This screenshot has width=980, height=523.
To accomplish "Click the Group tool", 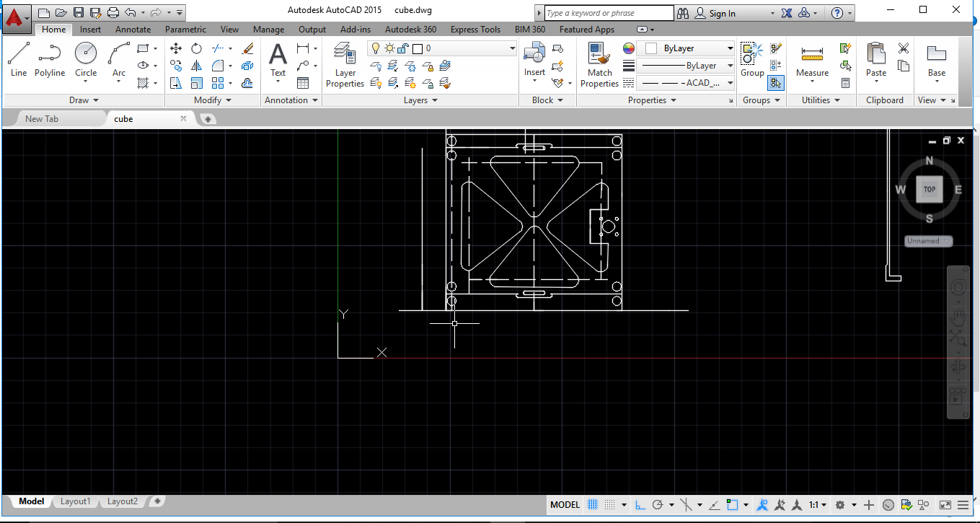I will (752, 60).
